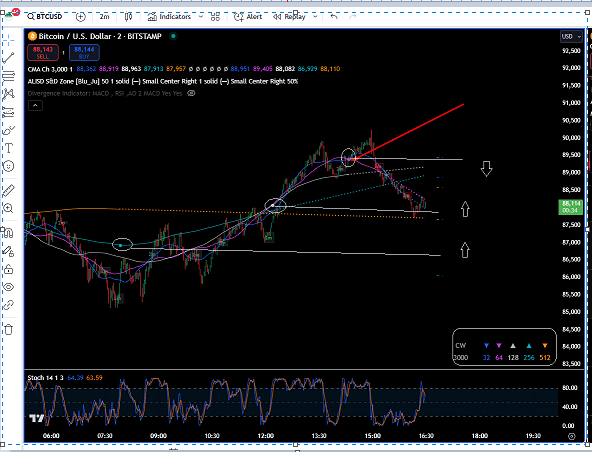Screen dimensions: 592x452
Task: Click the TradingView logo watermark
Action: tap(36, 418)
